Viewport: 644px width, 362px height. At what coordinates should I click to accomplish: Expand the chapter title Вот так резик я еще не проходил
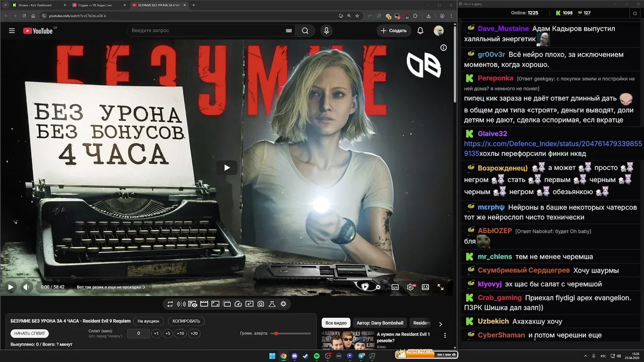point(111,287)
